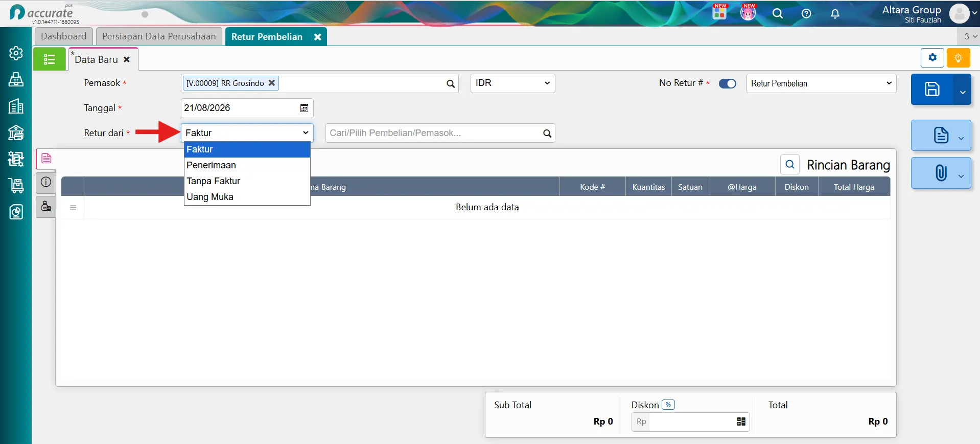Click the paperclip attachment button
The width and height of the screenshot is (980, 444).
pyautogui.click(x=941, y=173)
